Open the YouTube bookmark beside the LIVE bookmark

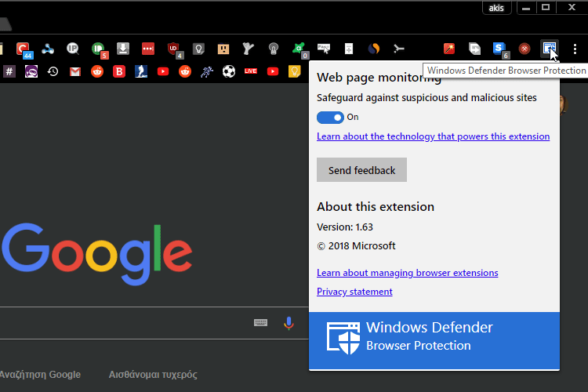[x=273, y=71]
